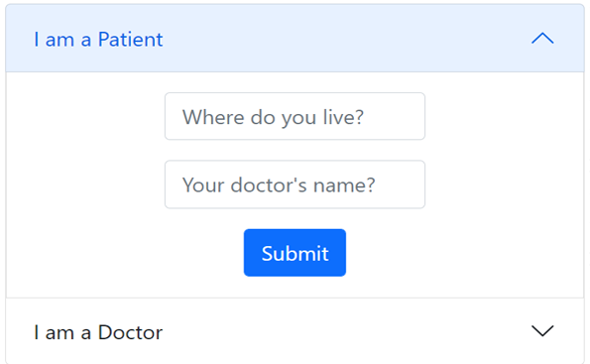590x364 pixels.
Task: Submit the patient form
Action: point(295,253)
